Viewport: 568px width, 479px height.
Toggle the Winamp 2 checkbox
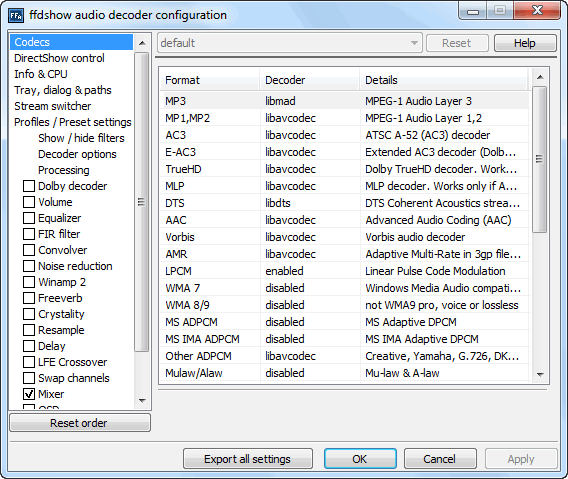29,282
